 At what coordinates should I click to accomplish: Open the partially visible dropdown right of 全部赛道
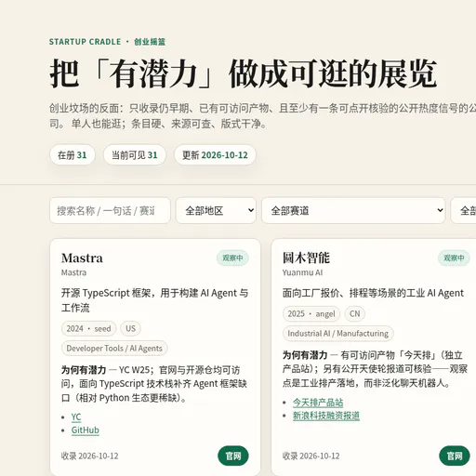tap(464, 211)
